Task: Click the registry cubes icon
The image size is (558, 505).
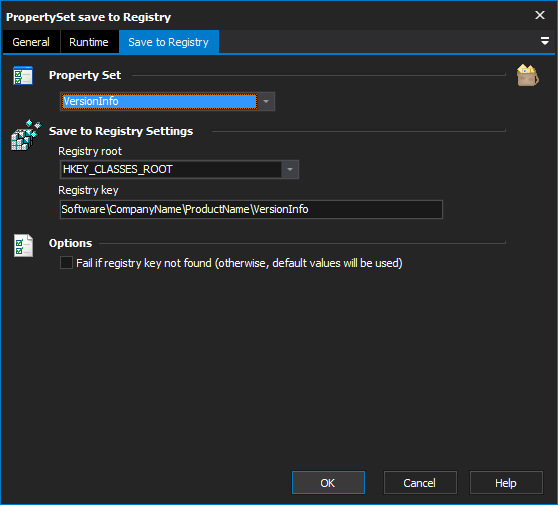Action: click(26, 135)
